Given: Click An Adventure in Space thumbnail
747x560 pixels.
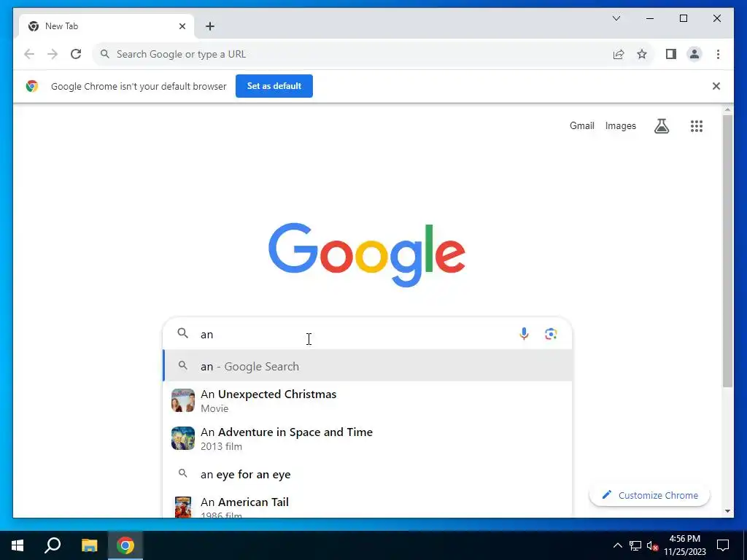Looking at the screenshot, I should (183, 438).
